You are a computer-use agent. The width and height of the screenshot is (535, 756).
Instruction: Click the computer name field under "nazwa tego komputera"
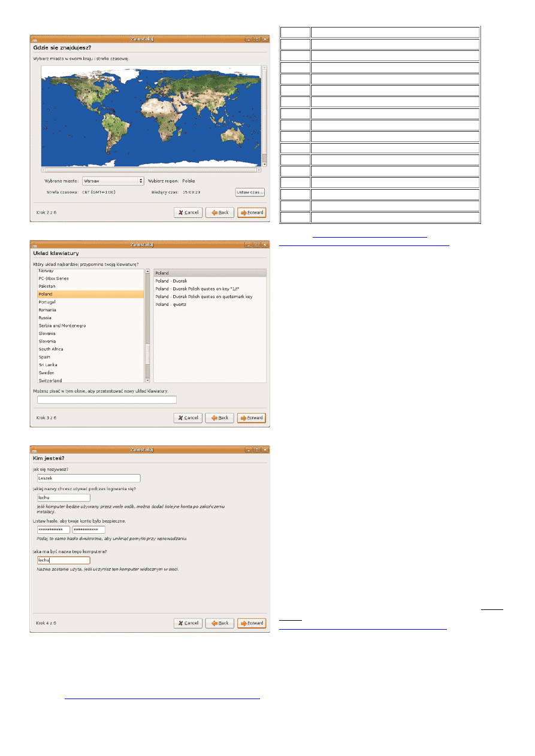pyautogui.click(x=64, y=560)
